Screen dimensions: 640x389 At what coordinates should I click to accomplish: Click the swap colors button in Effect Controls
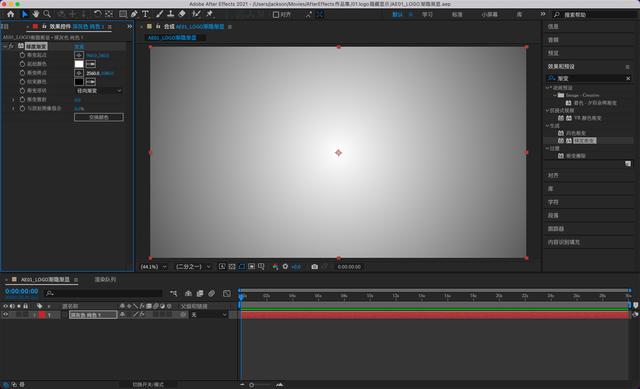click(99, 117)
